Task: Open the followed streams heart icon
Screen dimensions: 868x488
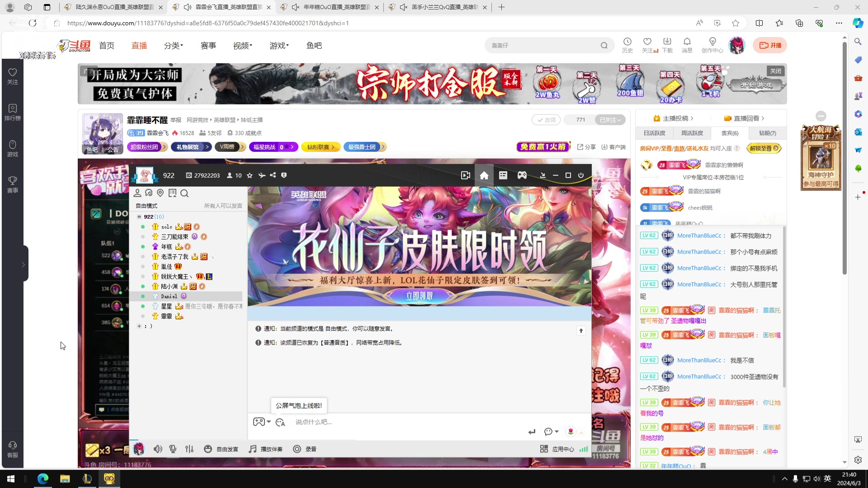Action: [647, 42]
